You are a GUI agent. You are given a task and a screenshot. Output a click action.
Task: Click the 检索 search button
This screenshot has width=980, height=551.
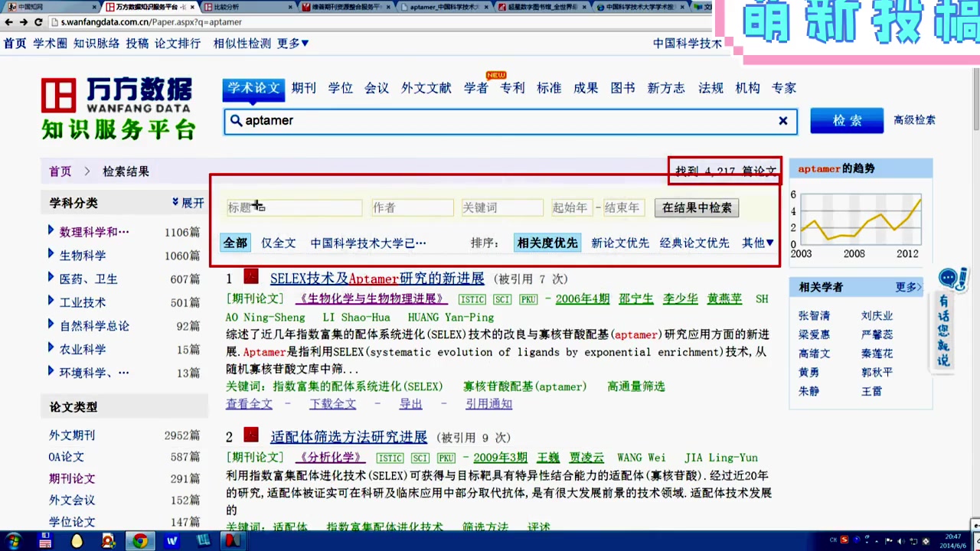847,120
